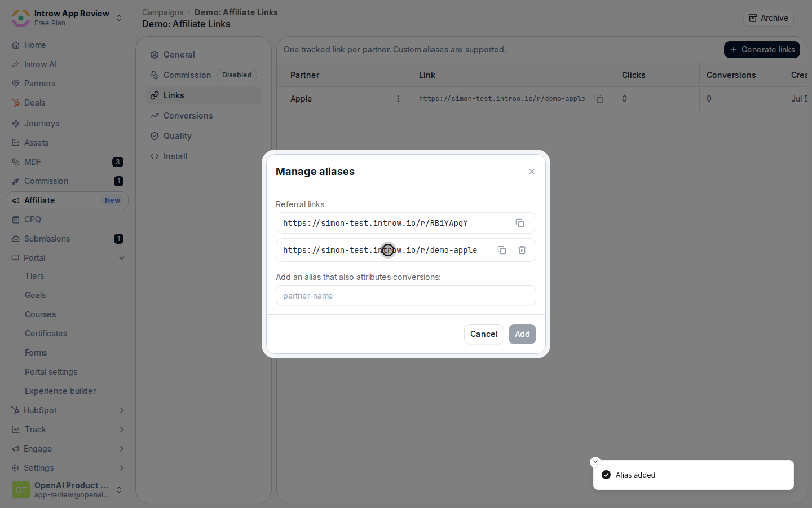Click the OT user avatar

pos(21,490)
